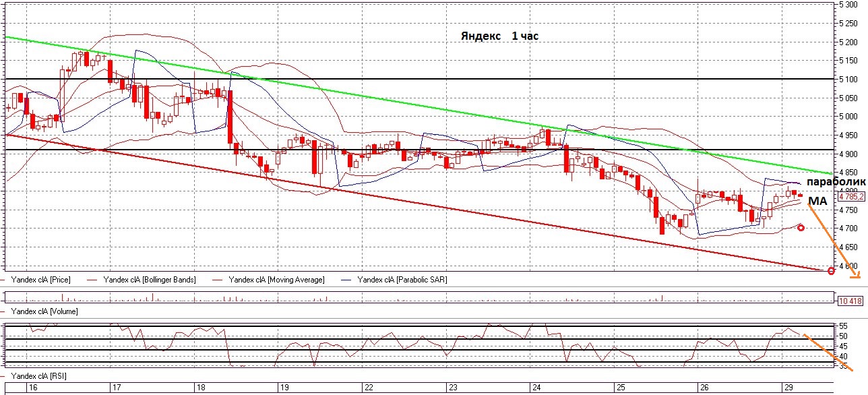Click the RSI axis value 45
Image resolution: width=868 pixels, height=395 pixels.
842,346
